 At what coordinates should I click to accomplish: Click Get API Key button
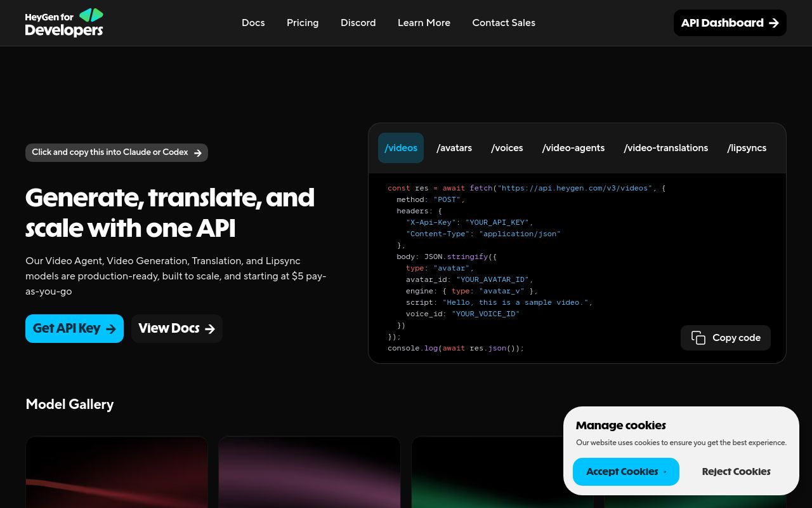click(74, 328)
